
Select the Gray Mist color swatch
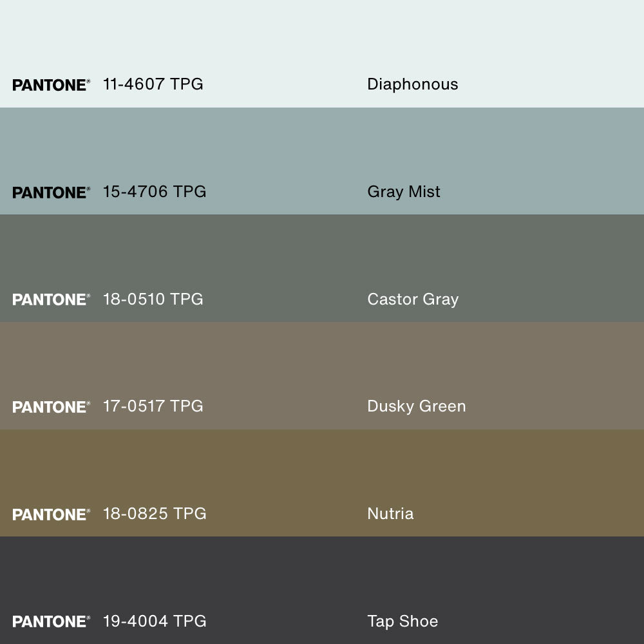[x=322, y=148]
